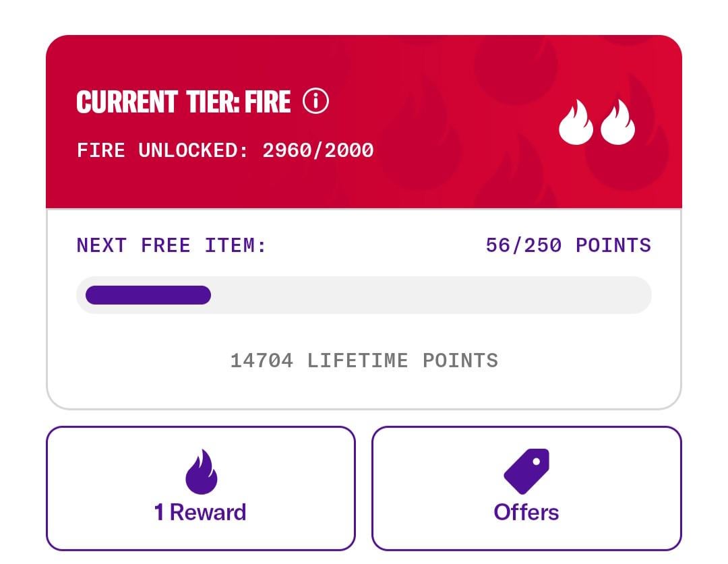Click the word FIRE in the tier heading
This screenshot has height=564, width=728.
267,102
